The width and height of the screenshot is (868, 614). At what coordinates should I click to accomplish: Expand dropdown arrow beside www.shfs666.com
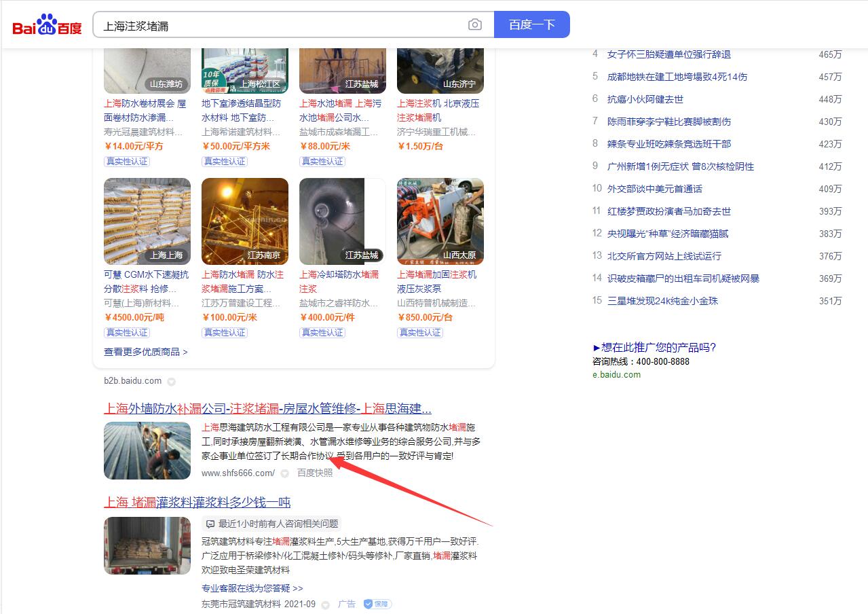pyautogui.click(x=285, y=473)
